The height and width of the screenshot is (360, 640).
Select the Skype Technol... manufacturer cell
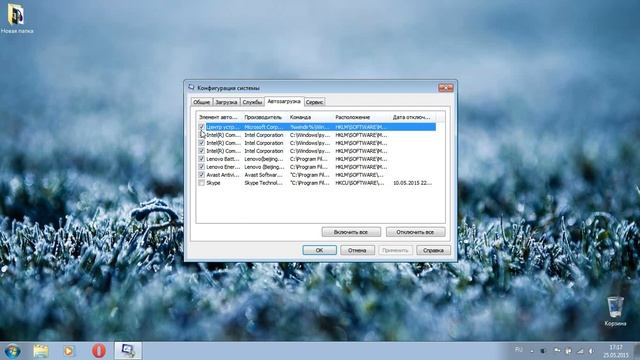[x=263, y=183]
